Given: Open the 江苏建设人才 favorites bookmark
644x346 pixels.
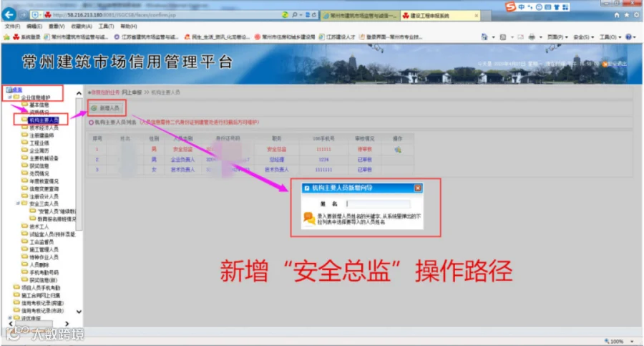Looking at the screenshot, I should tap(337, 37).
